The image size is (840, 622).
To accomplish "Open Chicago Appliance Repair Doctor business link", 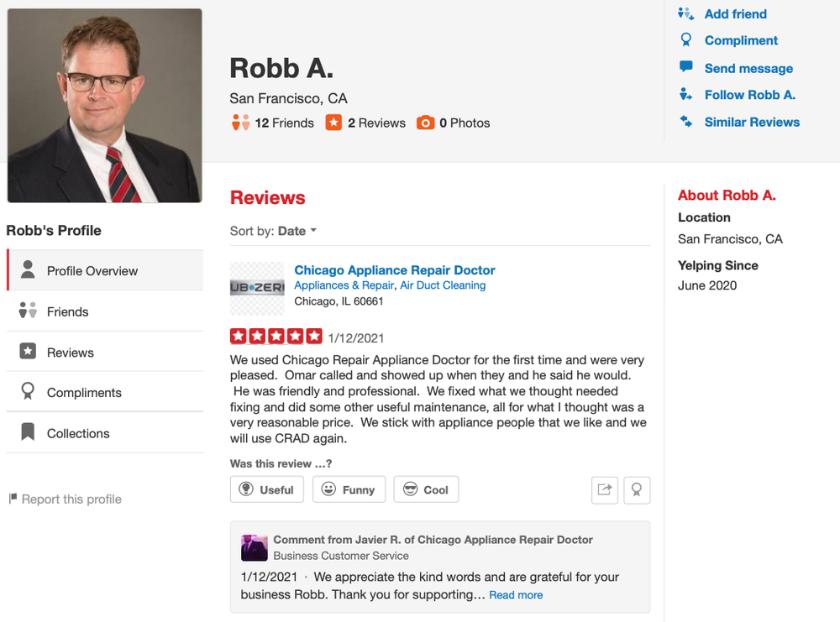I will coord(395,270).
